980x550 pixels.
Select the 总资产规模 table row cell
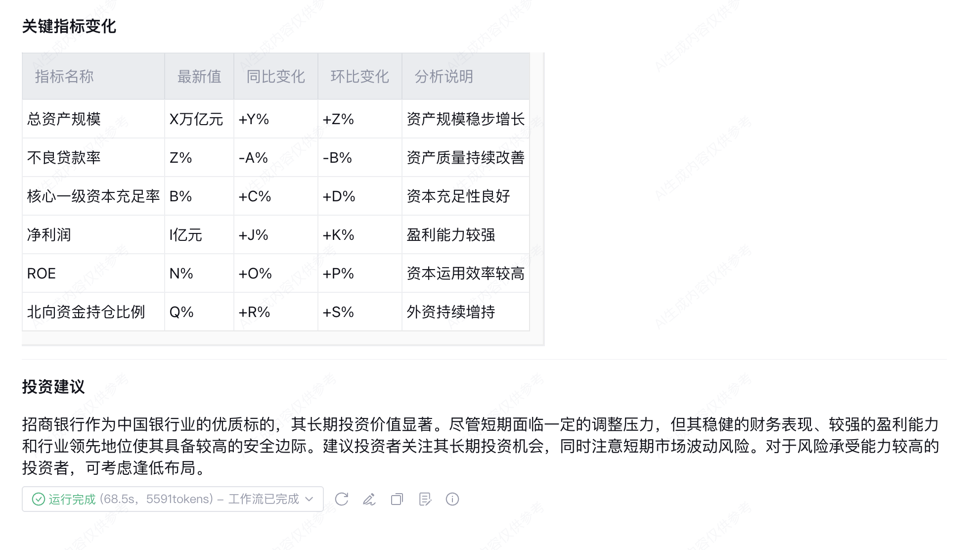pos(93,119)
